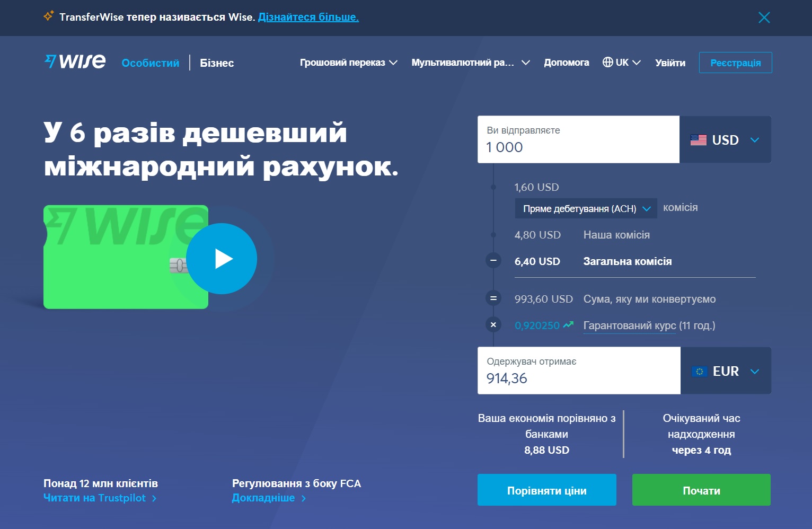Click the EU flag icon
Viewport: 812px width, 529px height.
(700, 372)
